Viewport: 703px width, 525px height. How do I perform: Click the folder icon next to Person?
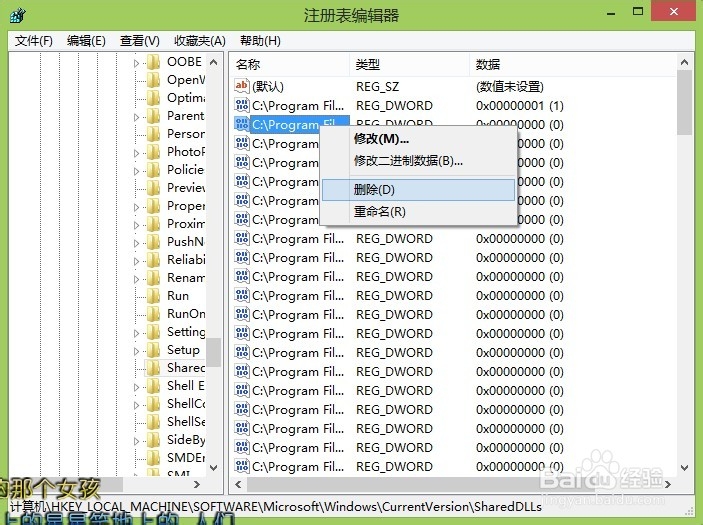[153, 134]
